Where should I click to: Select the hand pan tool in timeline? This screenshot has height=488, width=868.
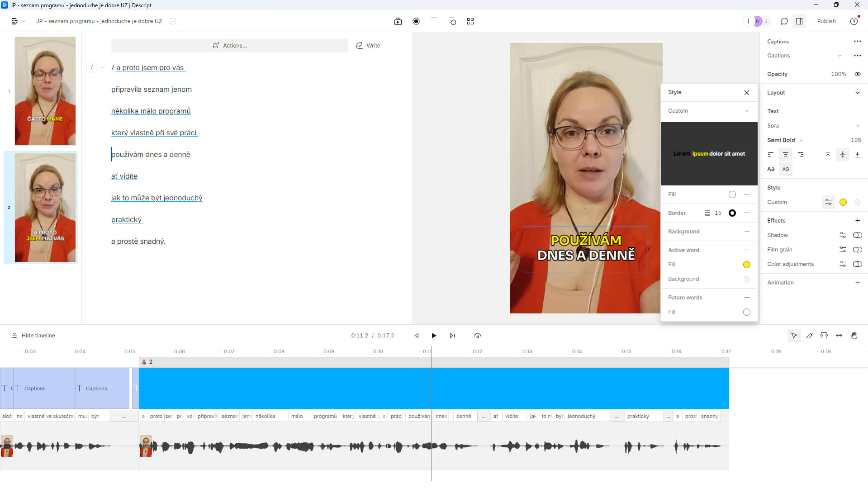pyautogui.click(x=854, y=336)
